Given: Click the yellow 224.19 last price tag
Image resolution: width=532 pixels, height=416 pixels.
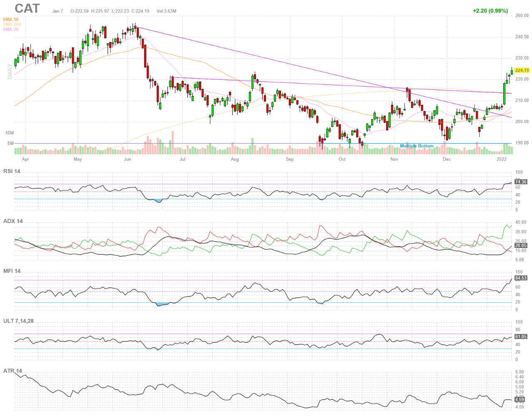Looking at the screenshot, I should click(x=522, y=70).
